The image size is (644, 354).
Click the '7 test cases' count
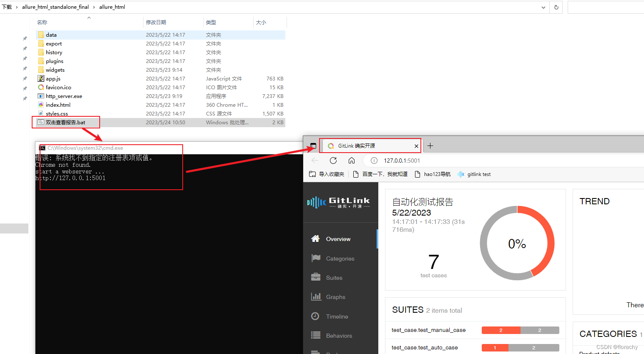[433, 266]
